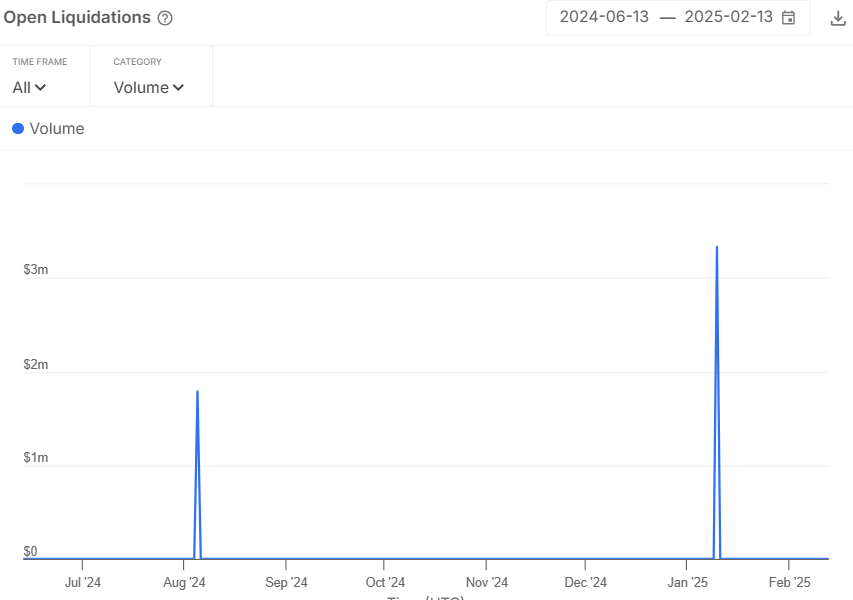Open the calendar date picker icon

tap(788, 17)
